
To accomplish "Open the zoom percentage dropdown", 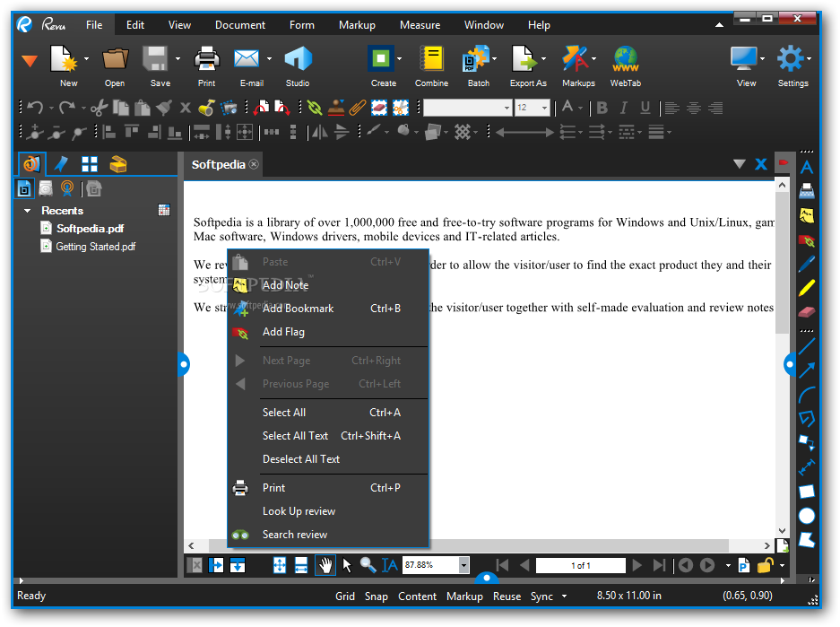I will point(464,565).
